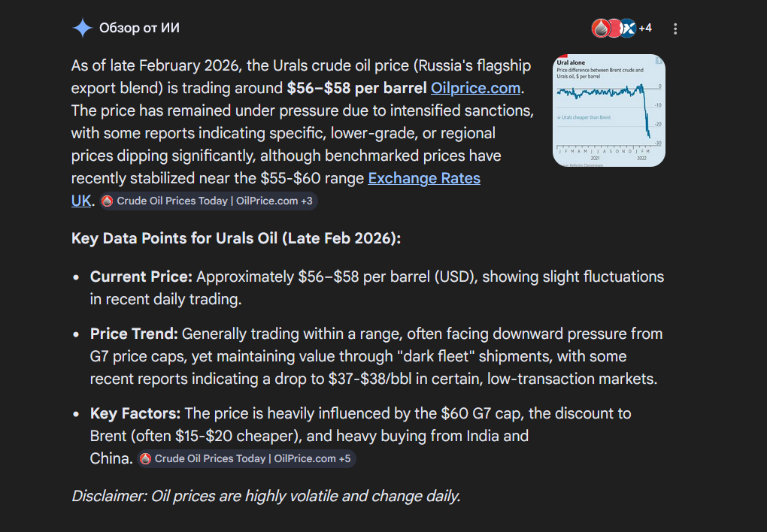Follow the Exchange Rates UK link
This screenshot has height=532, width=767.
(x=423, y=179)
